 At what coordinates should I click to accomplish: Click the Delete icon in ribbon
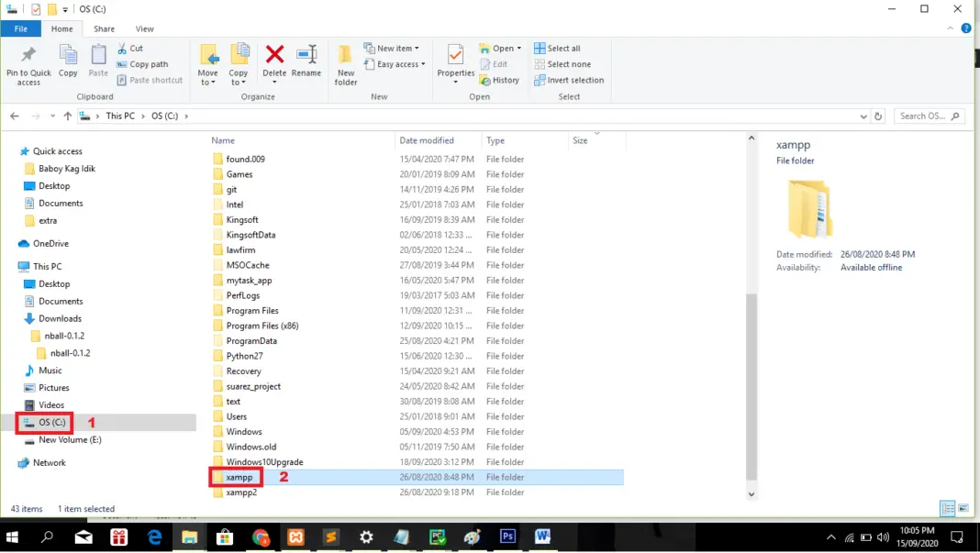pos(274,61)
